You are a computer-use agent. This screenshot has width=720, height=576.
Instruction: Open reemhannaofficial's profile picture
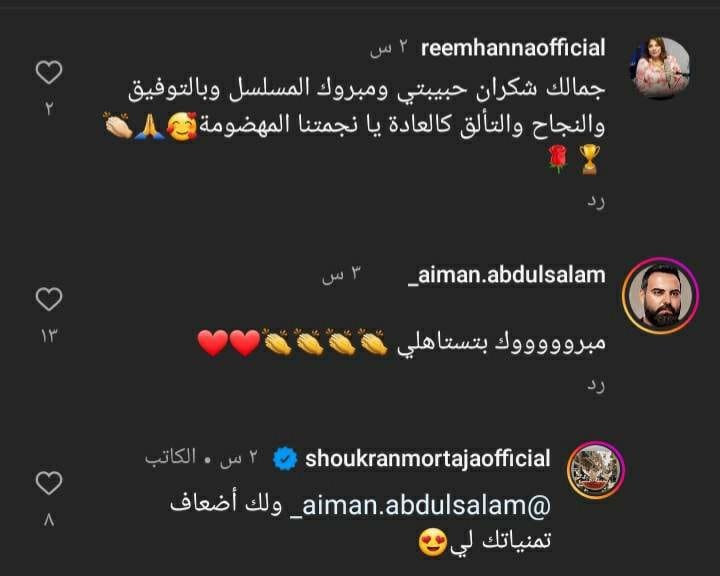pyautogui.click(x=660, y=68)
